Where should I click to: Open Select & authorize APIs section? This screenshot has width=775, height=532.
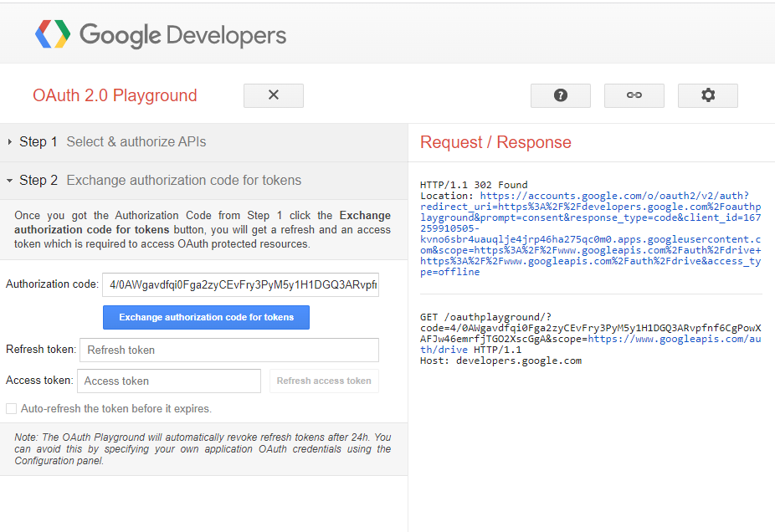(136, 142)
